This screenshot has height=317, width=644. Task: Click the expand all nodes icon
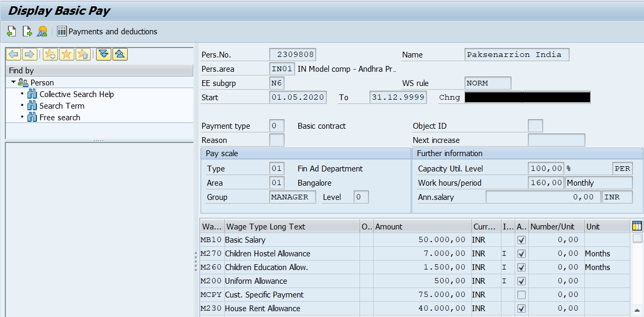[x=103, y=54]
